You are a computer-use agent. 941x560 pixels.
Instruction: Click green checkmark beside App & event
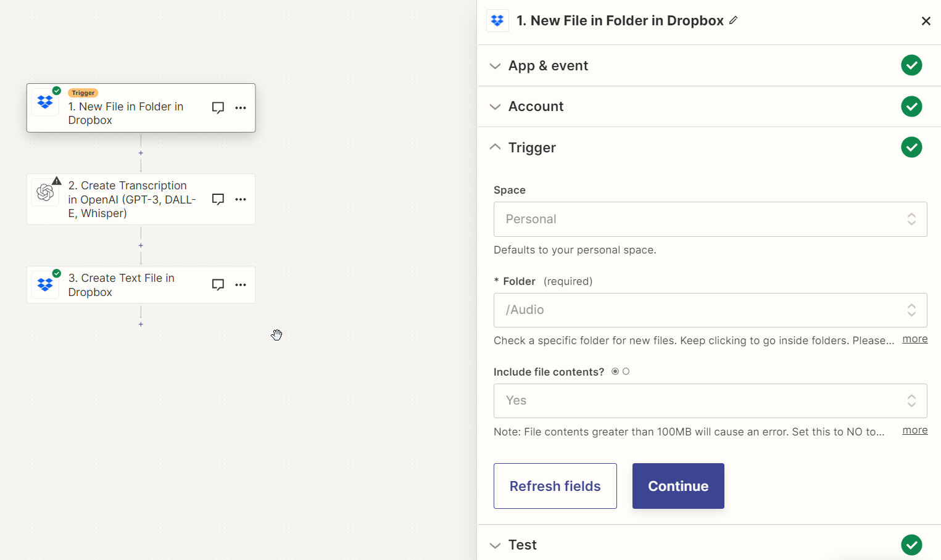point(911,65)
